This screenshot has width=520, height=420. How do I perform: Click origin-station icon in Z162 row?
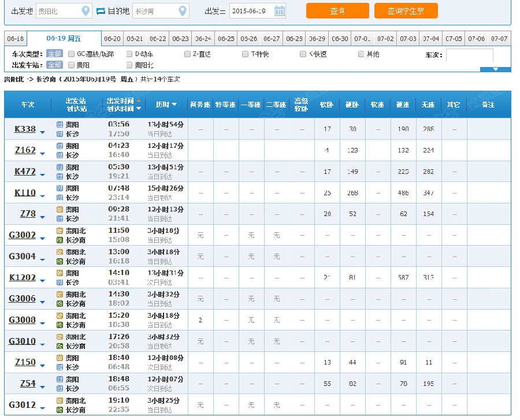60,146
